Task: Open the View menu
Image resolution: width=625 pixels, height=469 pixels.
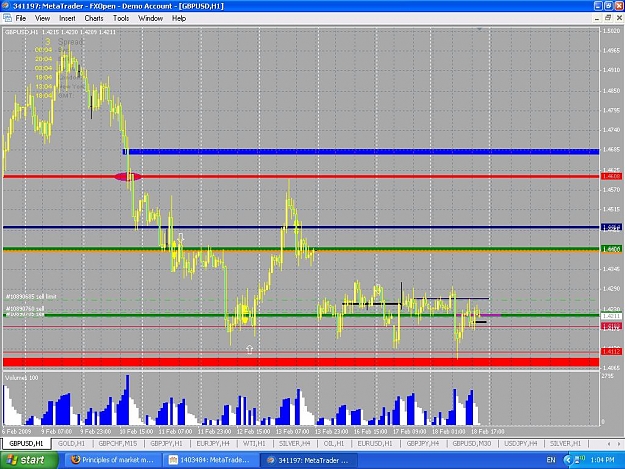Action: [42, 18]
